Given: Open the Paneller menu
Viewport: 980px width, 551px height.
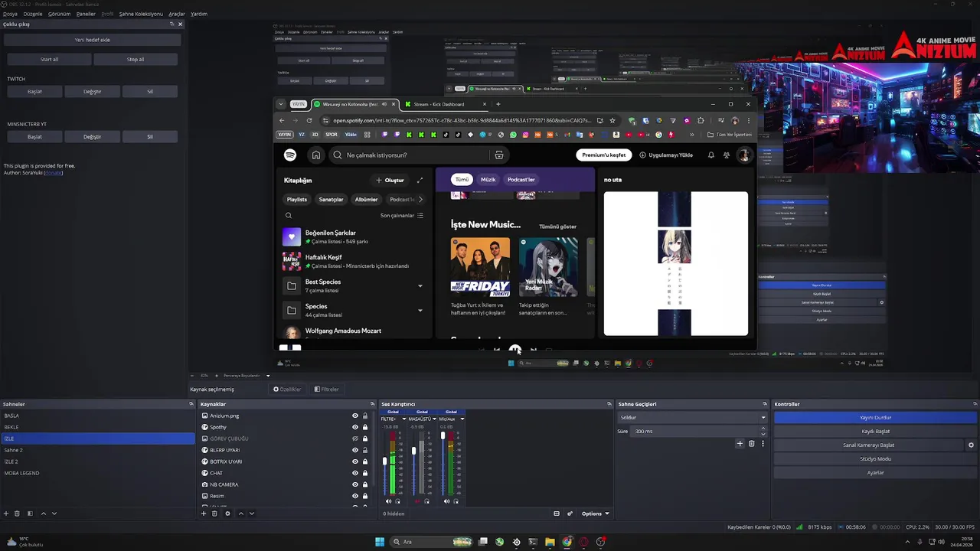Looking at the screenshot, I should click(86, 14).
